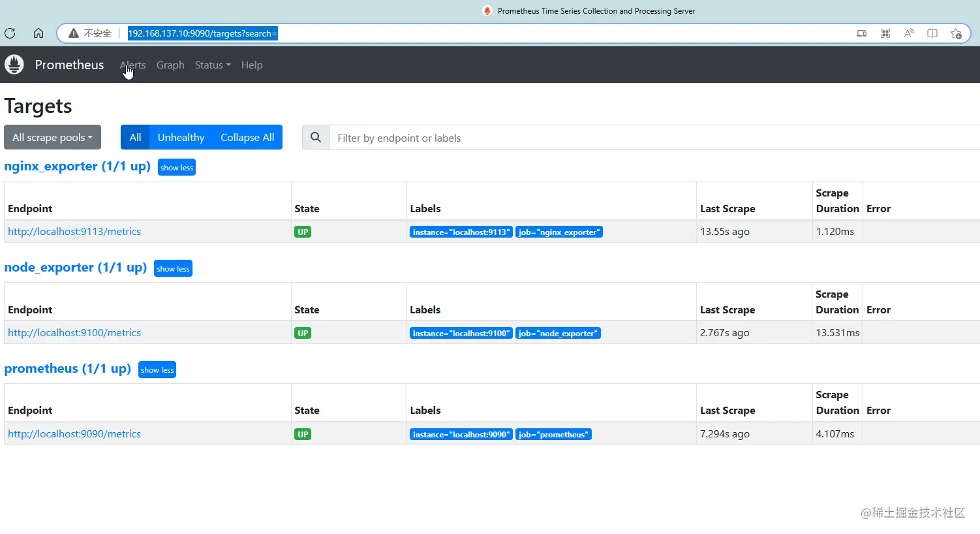Open the All scrape pools dropdown
The image size is (980, 534).
click(x=53, y=137)
